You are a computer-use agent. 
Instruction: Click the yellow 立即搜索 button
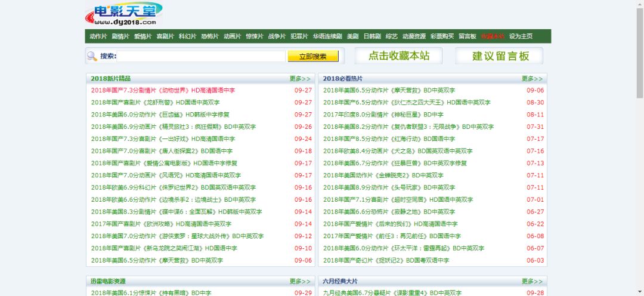coord(313,56)
